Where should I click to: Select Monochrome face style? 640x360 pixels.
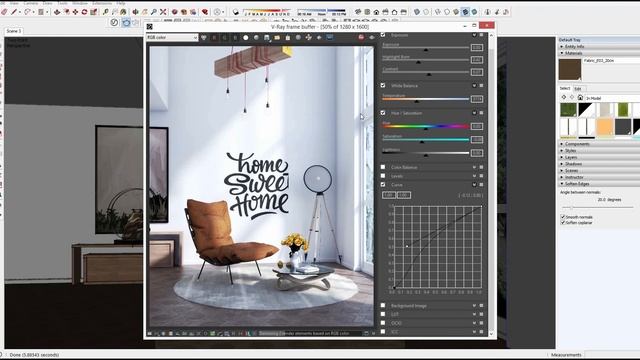pos(474,12)
